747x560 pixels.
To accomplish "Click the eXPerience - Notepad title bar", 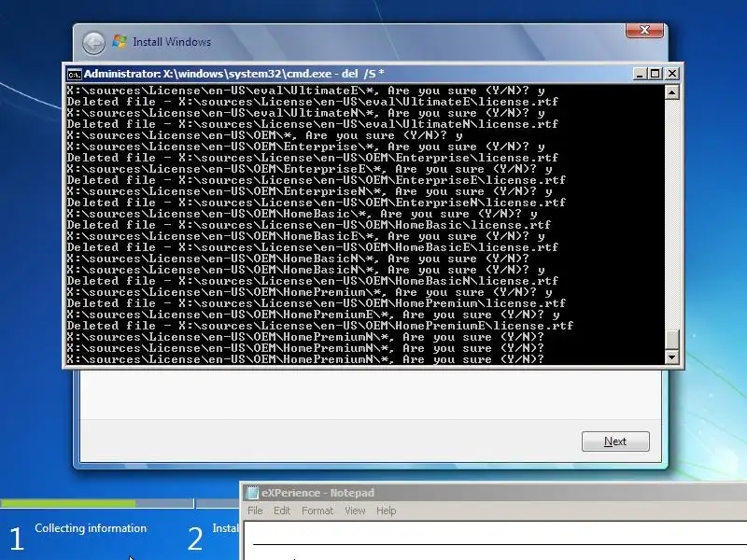I will [495, 493].
